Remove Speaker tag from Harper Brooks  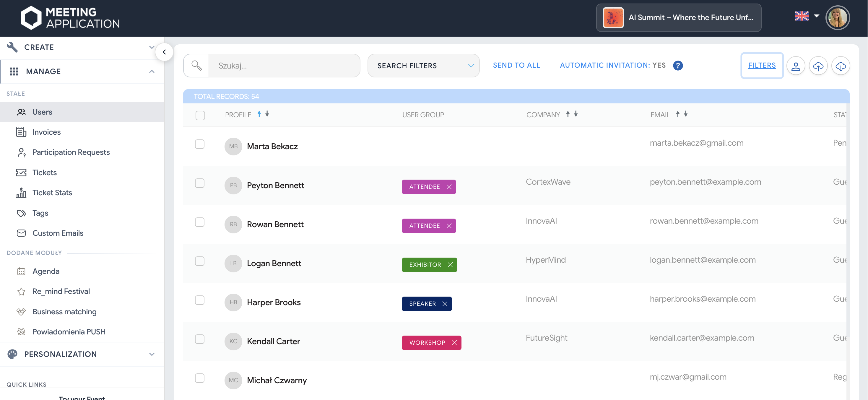pyautogui.click(x=445, y=304)
